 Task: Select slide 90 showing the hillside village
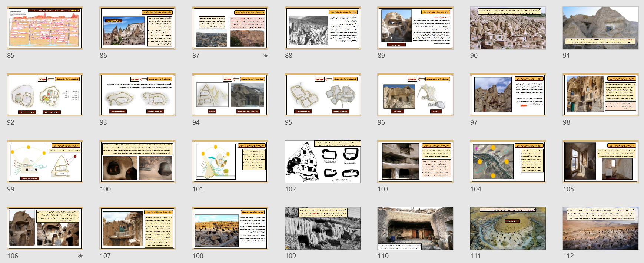[x=508, y=28]
